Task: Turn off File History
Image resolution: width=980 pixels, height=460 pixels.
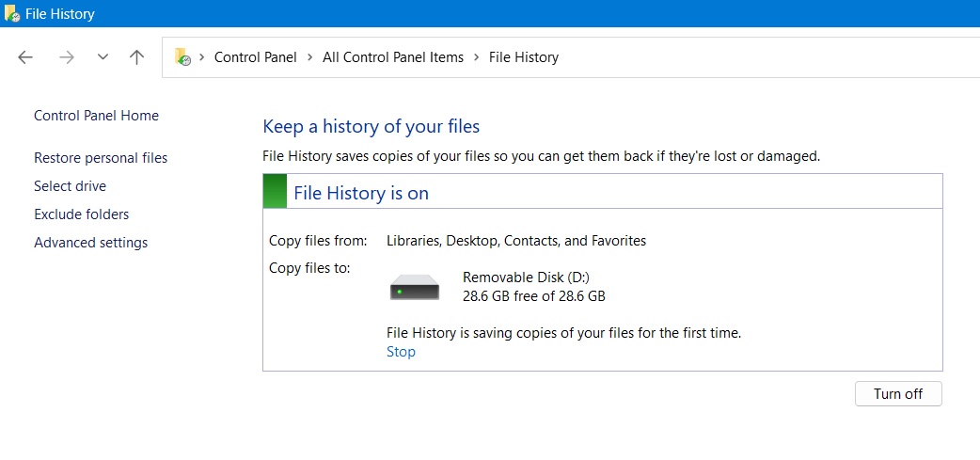Action: click(898, 394)
